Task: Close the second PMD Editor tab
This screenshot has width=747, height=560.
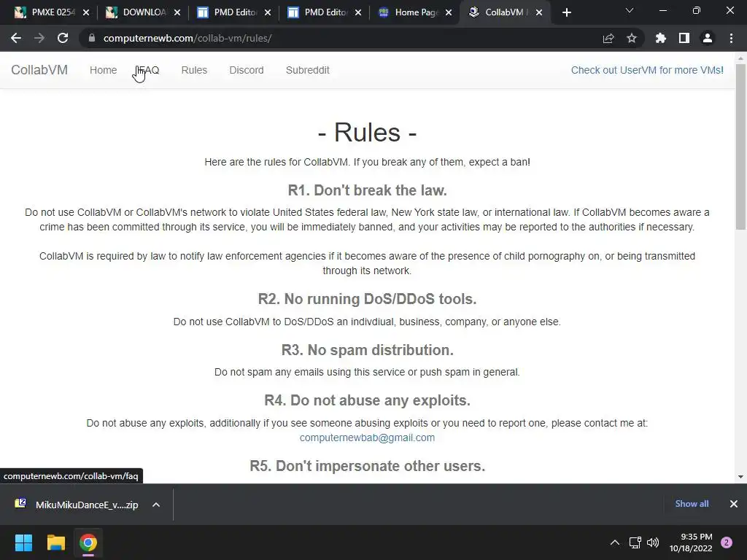Action: coord(358,12)
